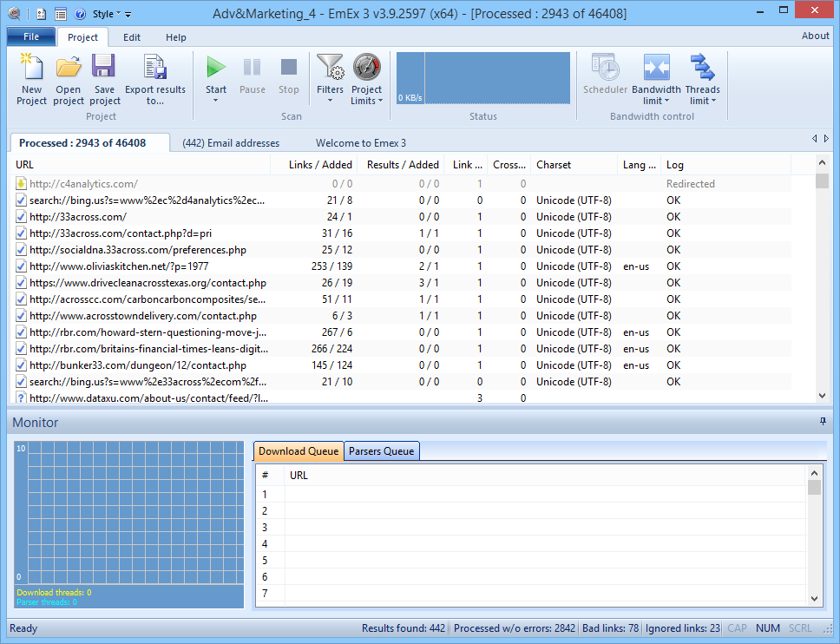Pin the Monitor panel
Image resolution: width=840 pixels, height=644 pixels.
pos(823,422)
